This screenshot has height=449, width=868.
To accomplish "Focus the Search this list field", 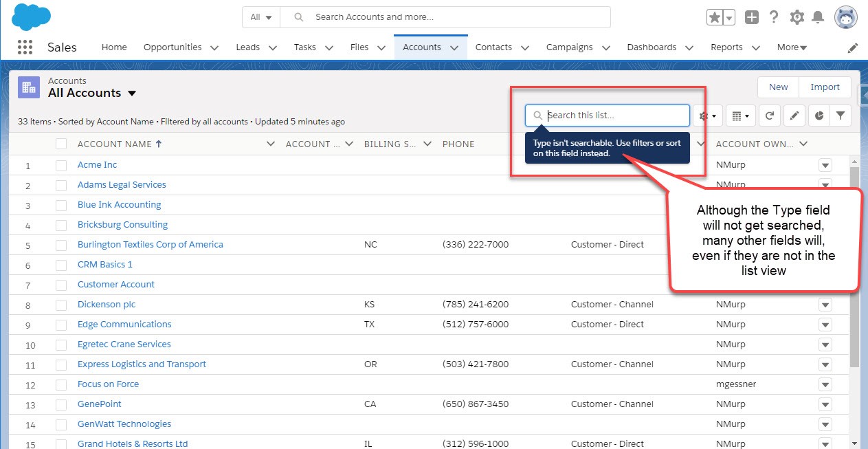I will click(608, 116).
